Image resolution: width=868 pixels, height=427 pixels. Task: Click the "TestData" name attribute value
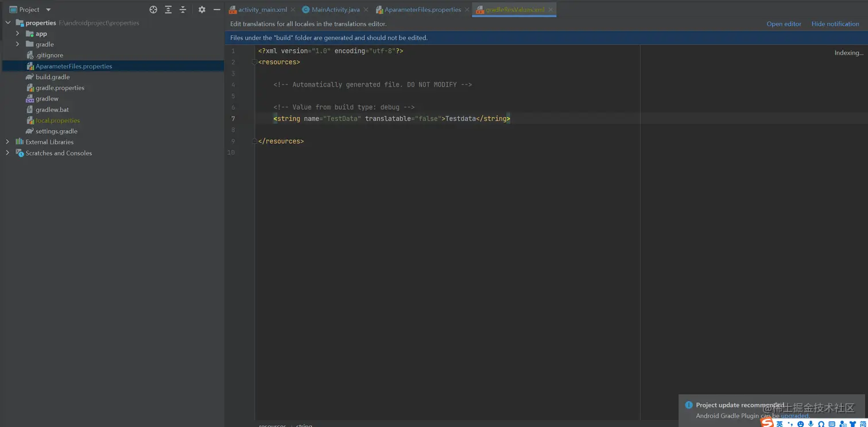(x=342, y=119)
